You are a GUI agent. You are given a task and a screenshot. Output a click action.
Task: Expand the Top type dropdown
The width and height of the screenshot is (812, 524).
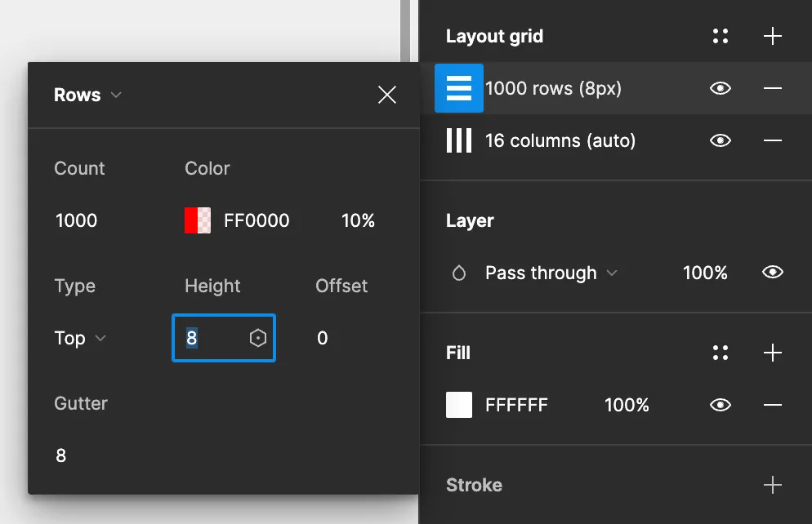point(80,338)
